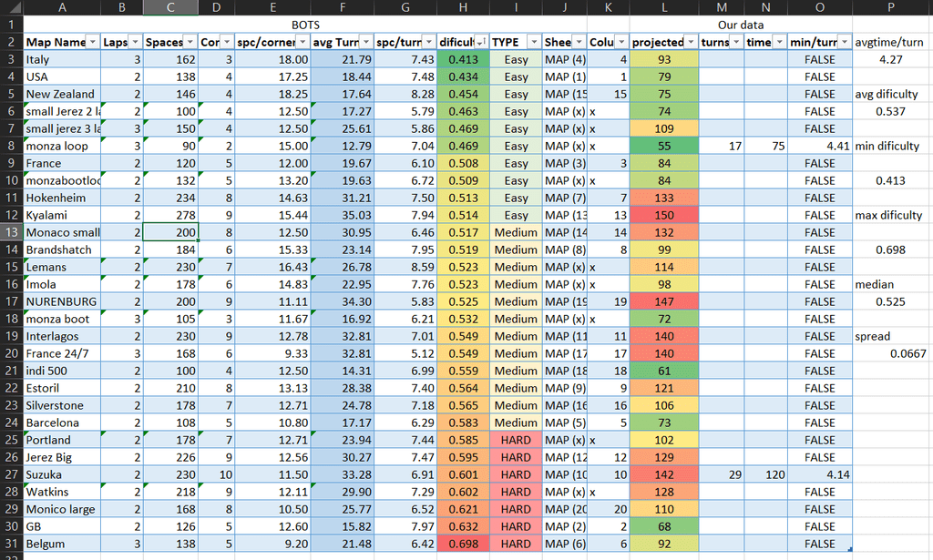933x560 pixels.
Task: Open the spc/corner filter arrow
Action: click(302, 42)
